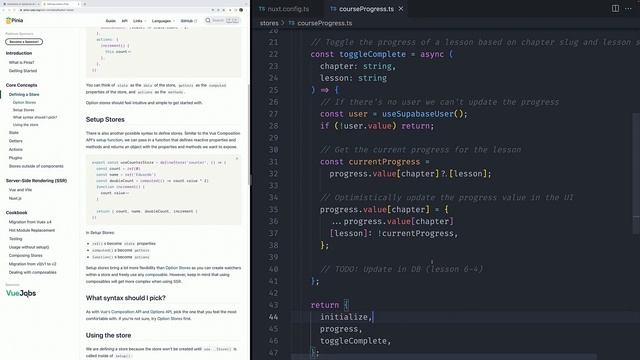The height and width of the screenshot is (360, 640).
Task: Click line number 44 in the gutter
Action: point(273,317)
